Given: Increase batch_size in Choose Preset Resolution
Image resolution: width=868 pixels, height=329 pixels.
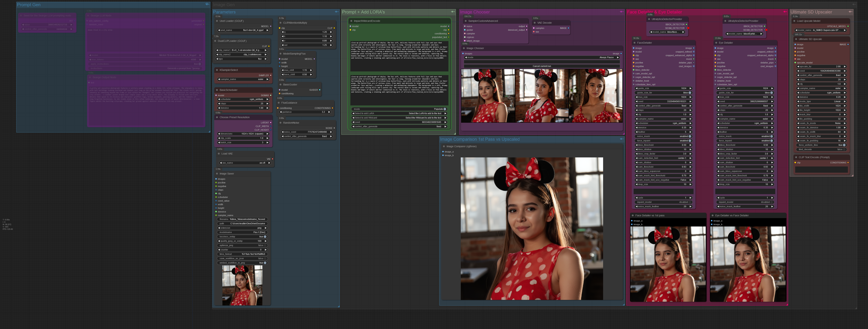Looking at the screenshot, I should click(268, 142).
